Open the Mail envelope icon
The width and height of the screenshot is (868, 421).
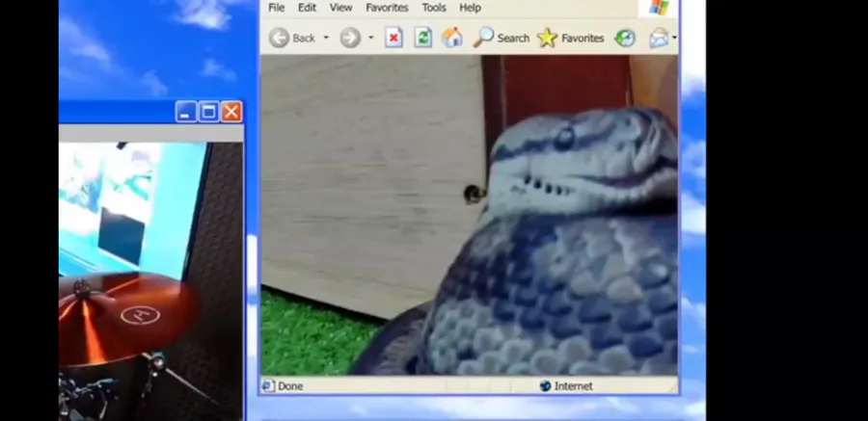pyautogui.click(x=659, y=38)
